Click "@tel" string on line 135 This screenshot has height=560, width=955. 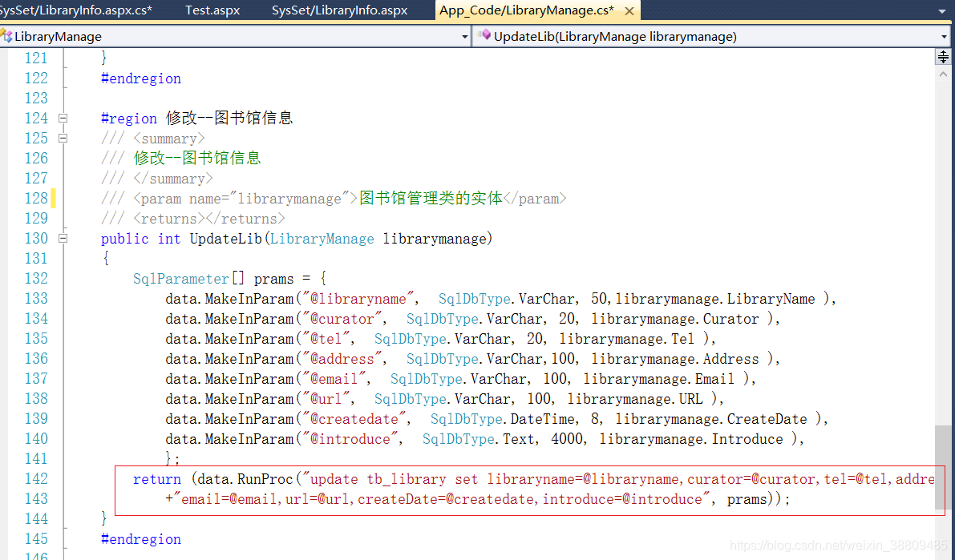click(326, 338)
